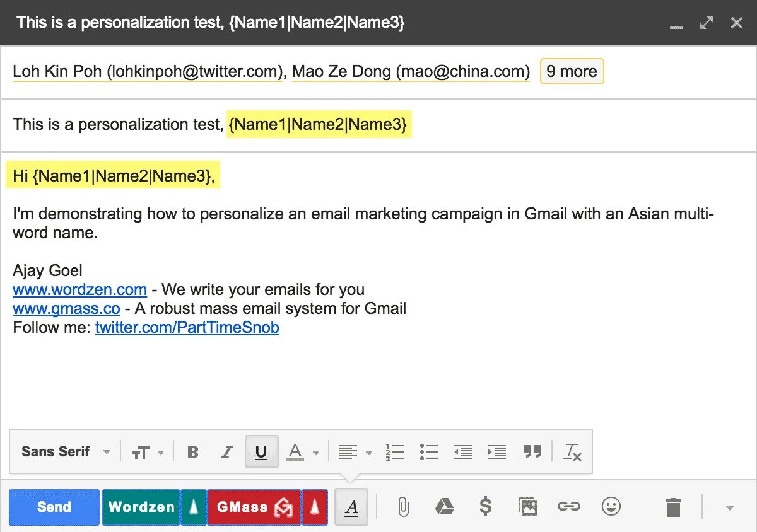
Task: Click the blue Send button
Action: click(x=54, y=507)
